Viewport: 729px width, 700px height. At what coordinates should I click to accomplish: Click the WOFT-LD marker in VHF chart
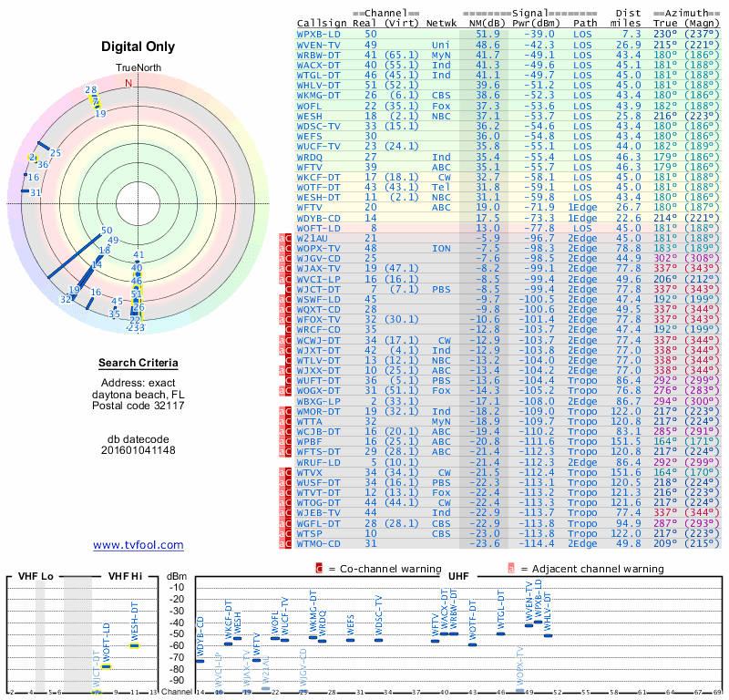[107, 667]
